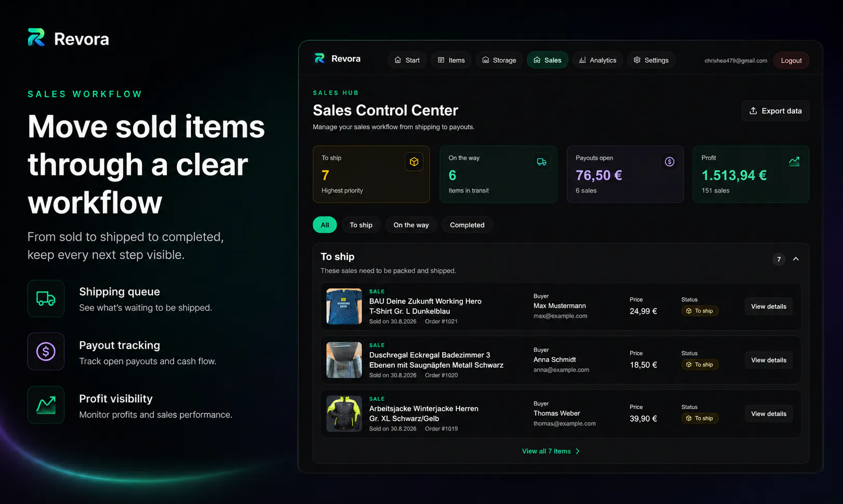Image resolution: width=843 pixels, height=504 pixels.
Task: Click the 1.513,94 € profit value
Action: coord(734,175)
